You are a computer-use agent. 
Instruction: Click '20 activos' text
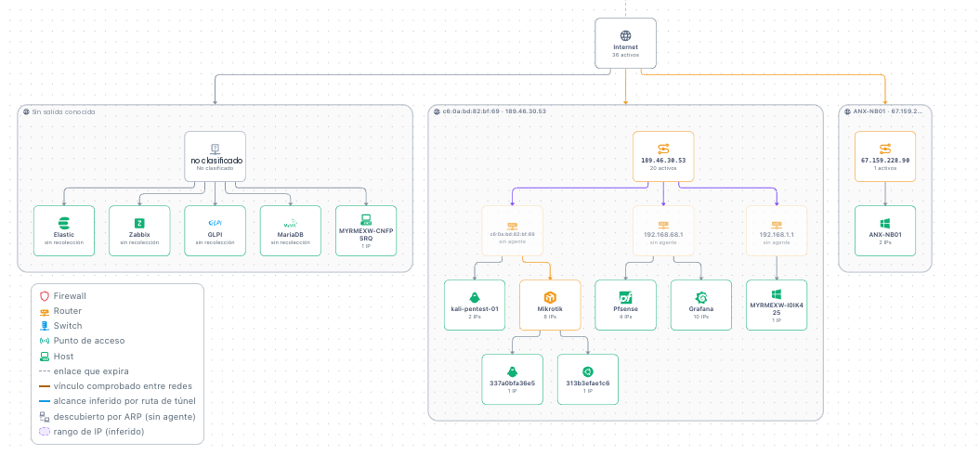click(x=663, y=168)
